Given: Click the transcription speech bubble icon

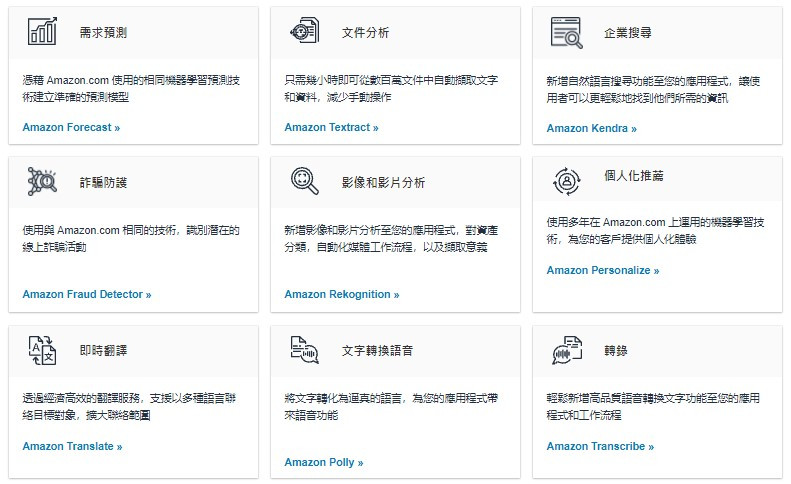Looking at the screenshot, I should pos(567,350).
